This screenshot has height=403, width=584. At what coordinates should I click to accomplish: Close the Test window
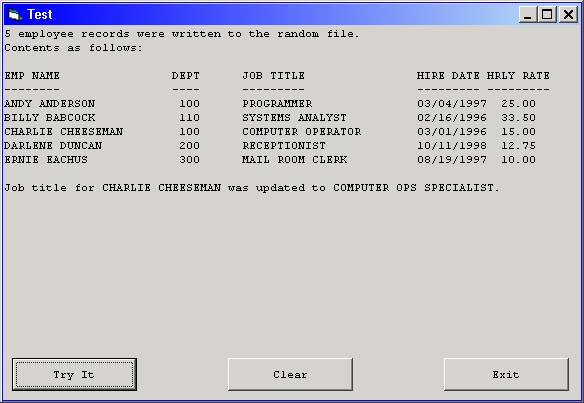(568, 15)
